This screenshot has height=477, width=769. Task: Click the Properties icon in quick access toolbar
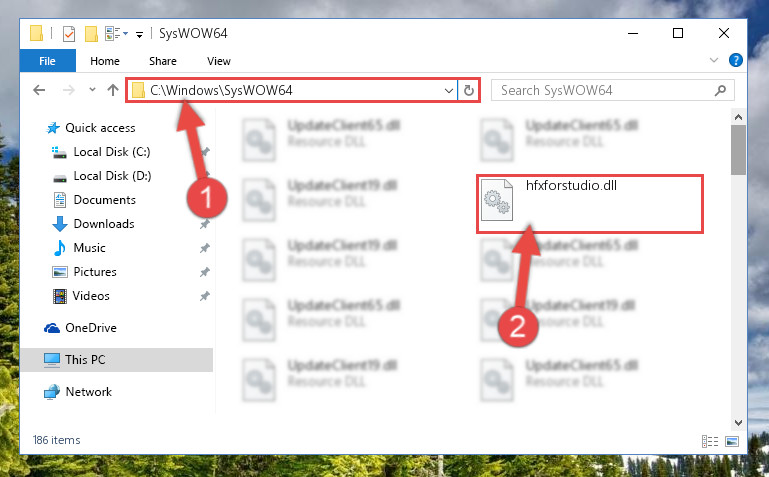click(69, 34)
